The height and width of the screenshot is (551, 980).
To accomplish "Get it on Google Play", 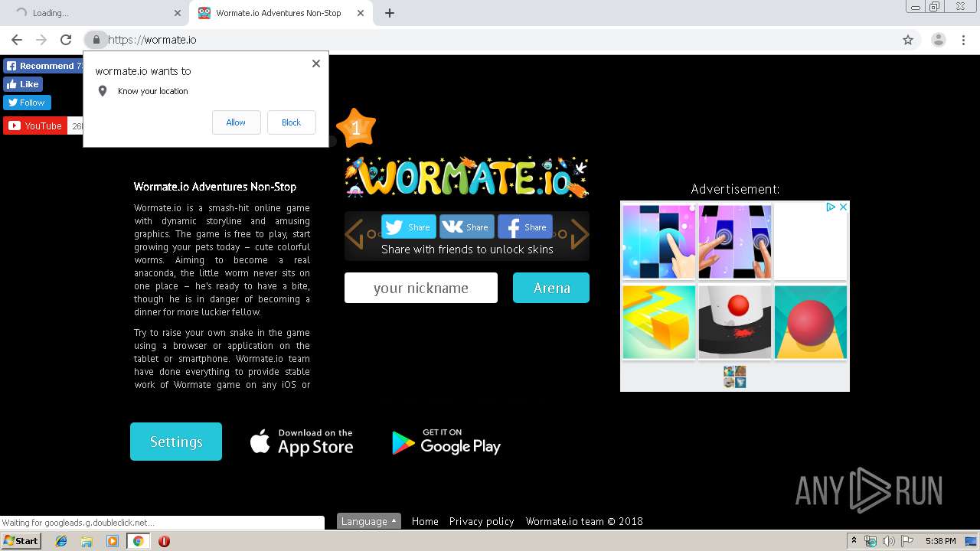I will click(446, 442).
